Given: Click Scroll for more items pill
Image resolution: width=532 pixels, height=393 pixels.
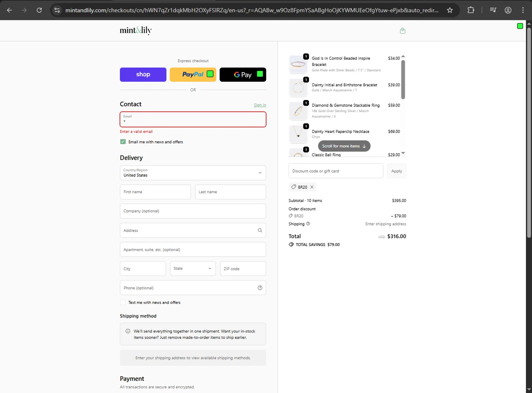Looking at the screenshot, I should (344, 146).
